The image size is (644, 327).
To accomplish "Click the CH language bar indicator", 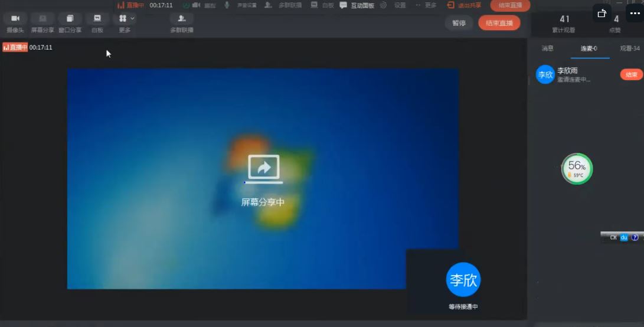I will 613,237.
